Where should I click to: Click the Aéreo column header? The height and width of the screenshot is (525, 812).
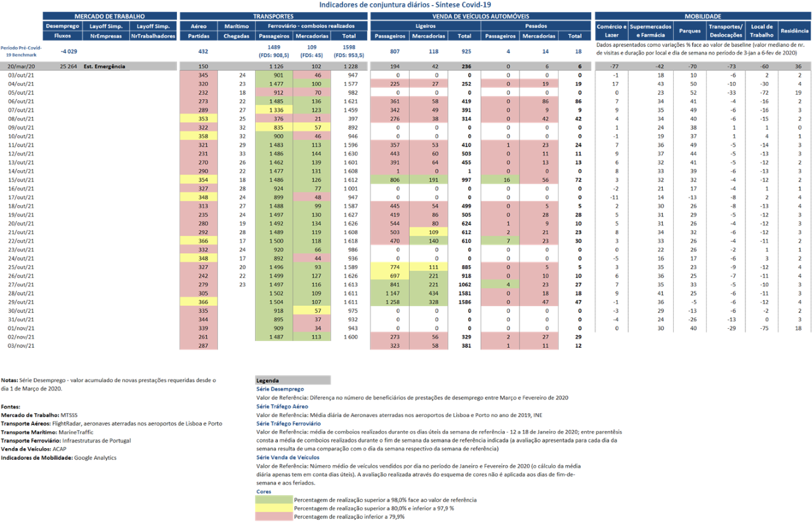[199, 26]
